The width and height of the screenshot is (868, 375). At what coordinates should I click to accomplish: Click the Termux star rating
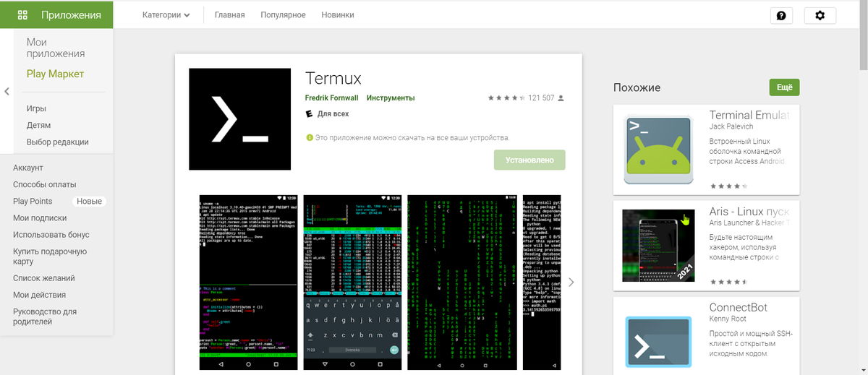point(506,98)
